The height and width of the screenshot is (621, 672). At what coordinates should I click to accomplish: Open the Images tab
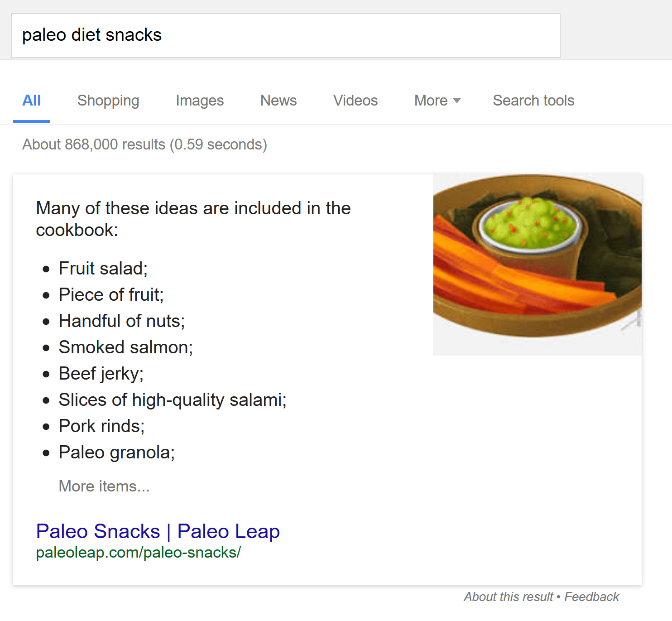point(200,101)
